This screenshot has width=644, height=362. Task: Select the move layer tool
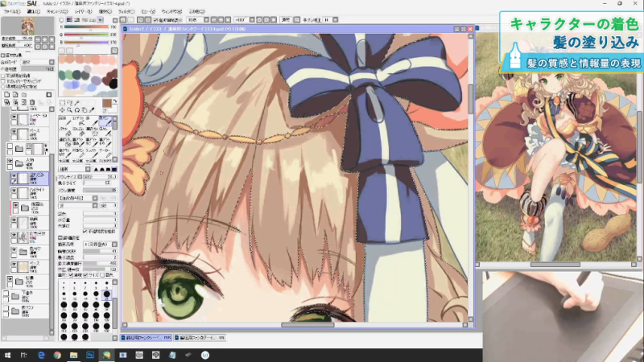[x=62, y=110]
